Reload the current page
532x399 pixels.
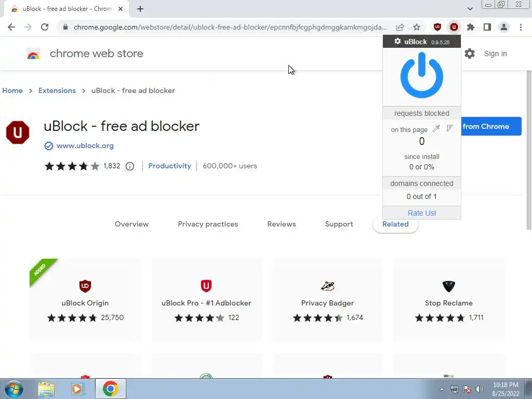point(45,27)
